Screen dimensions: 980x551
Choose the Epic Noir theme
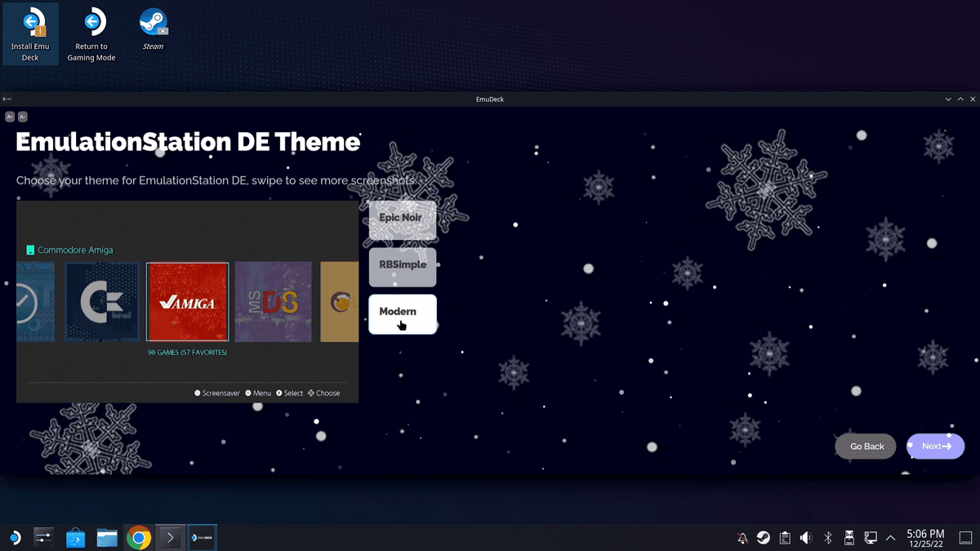403,220
